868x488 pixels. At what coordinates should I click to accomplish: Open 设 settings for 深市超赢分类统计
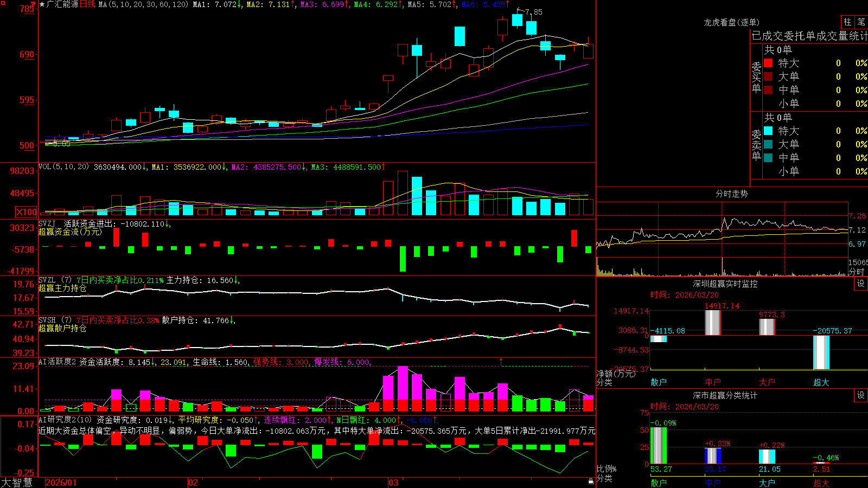point(861,395)
